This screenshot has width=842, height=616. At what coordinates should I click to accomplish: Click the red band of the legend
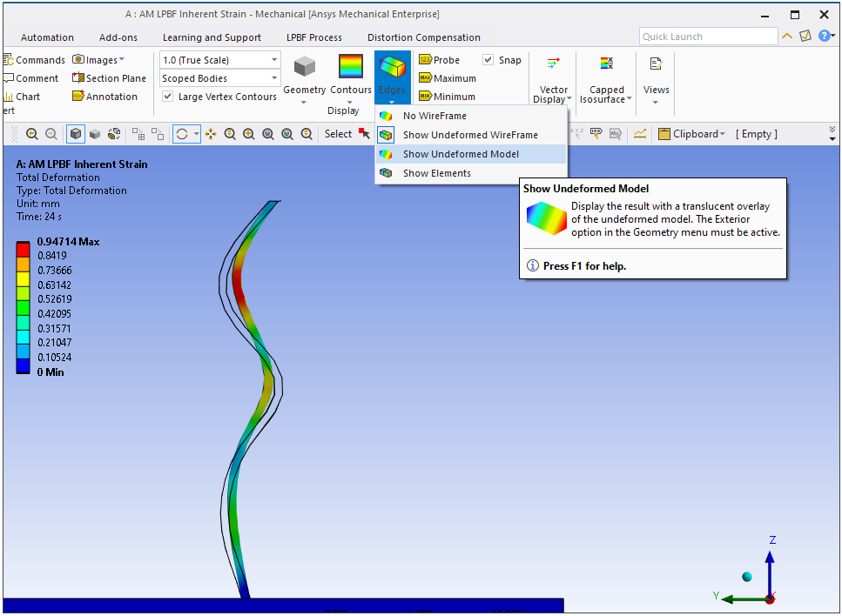23,249
